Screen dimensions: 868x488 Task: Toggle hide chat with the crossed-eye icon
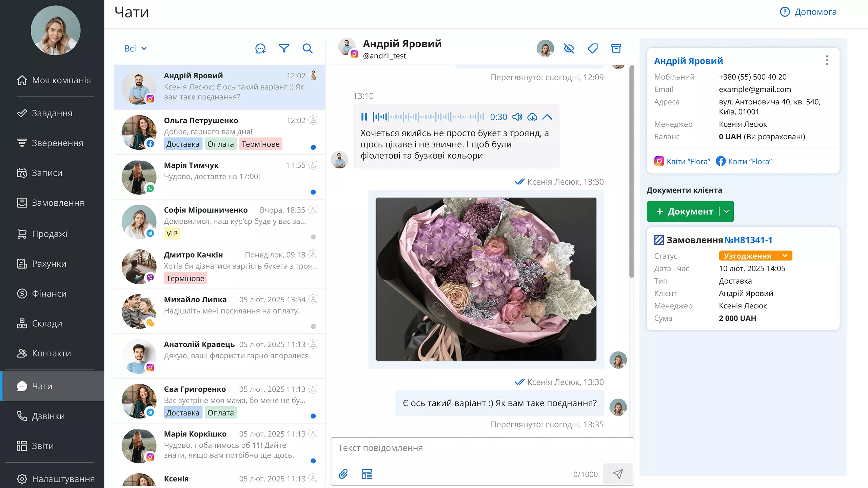pyautogui.click(x=569, y=48)
